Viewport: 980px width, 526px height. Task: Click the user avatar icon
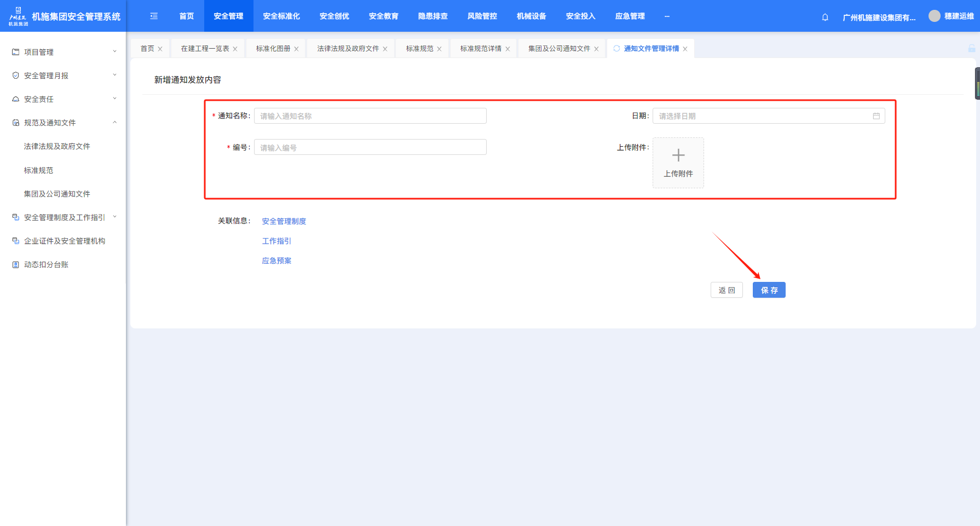pyautogui.click(x=934, y=16)
